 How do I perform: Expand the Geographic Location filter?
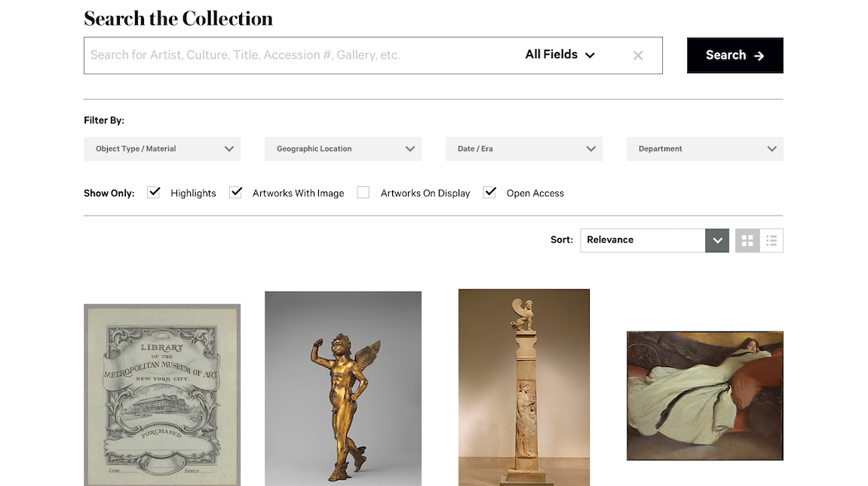click(x=343, y=148)
